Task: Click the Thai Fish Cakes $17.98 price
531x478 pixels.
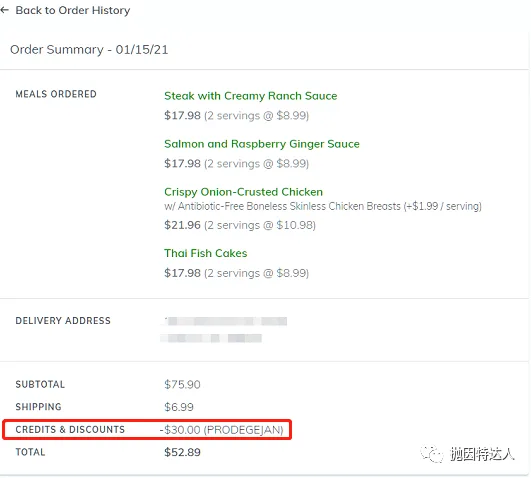Action: (182, 273)
